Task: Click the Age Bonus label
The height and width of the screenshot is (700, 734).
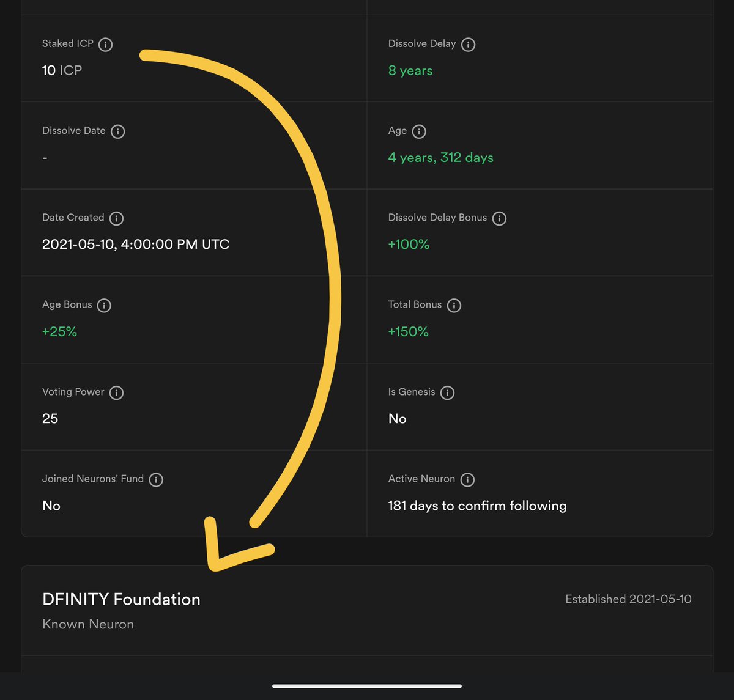Action: point(67,304)
